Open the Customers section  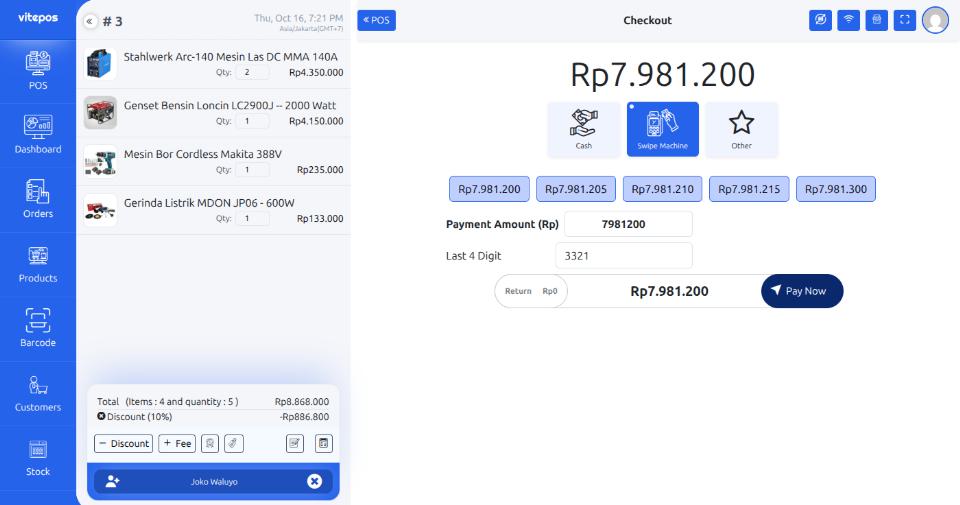[38, 394]
